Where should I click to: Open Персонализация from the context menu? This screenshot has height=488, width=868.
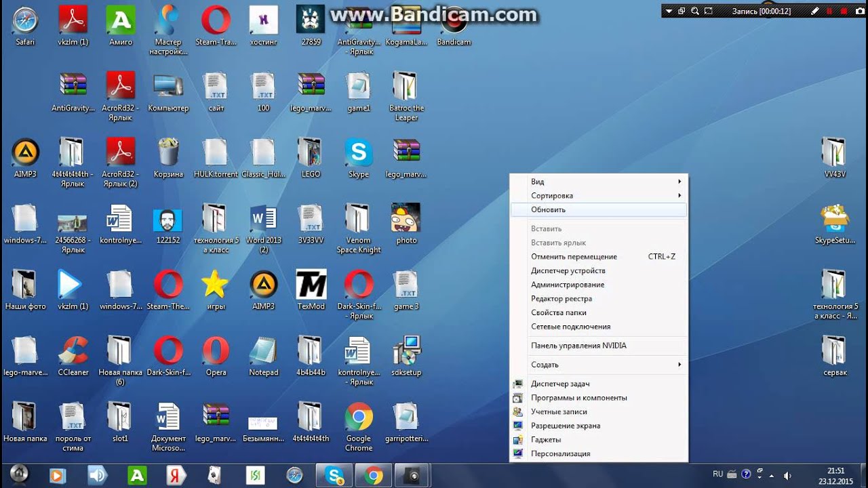click(599, 454)
